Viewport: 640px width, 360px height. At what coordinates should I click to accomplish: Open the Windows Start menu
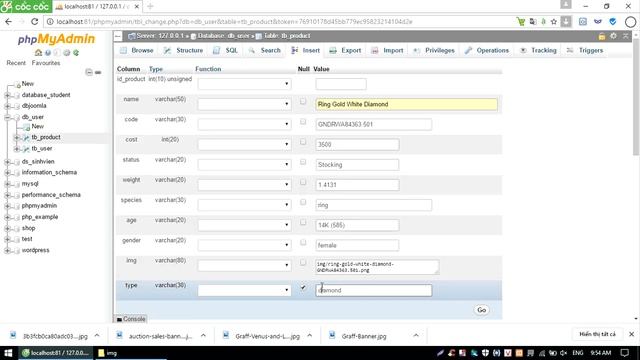pyautogui.click(x=8, y=353)
